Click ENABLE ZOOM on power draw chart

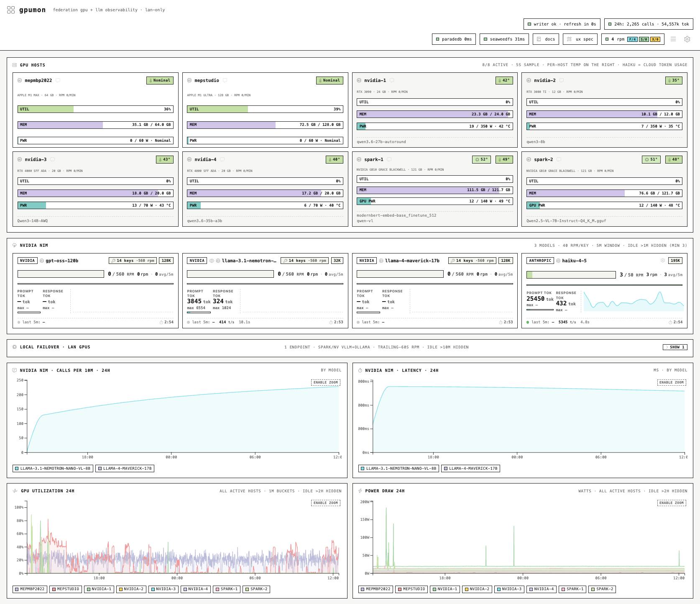click(x=671, y=503)
